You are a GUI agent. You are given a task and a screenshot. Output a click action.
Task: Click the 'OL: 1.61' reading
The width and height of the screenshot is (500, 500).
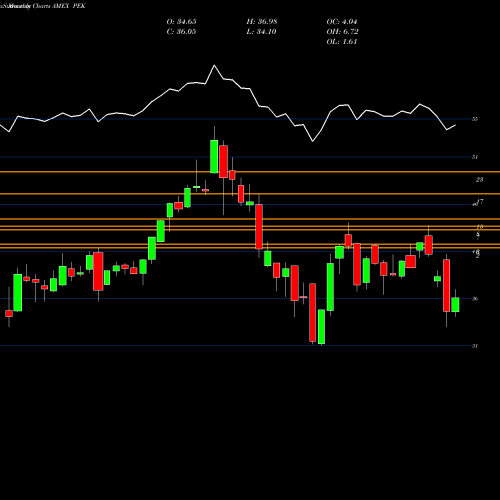tap(342, 42)
